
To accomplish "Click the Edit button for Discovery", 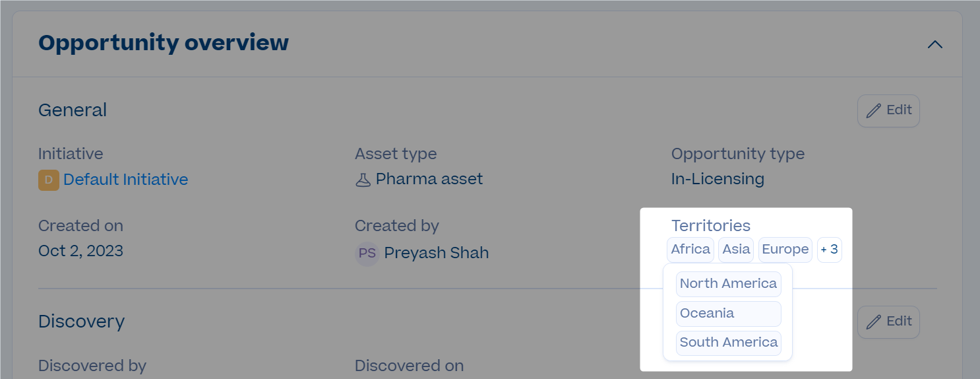I will [888, 322].
